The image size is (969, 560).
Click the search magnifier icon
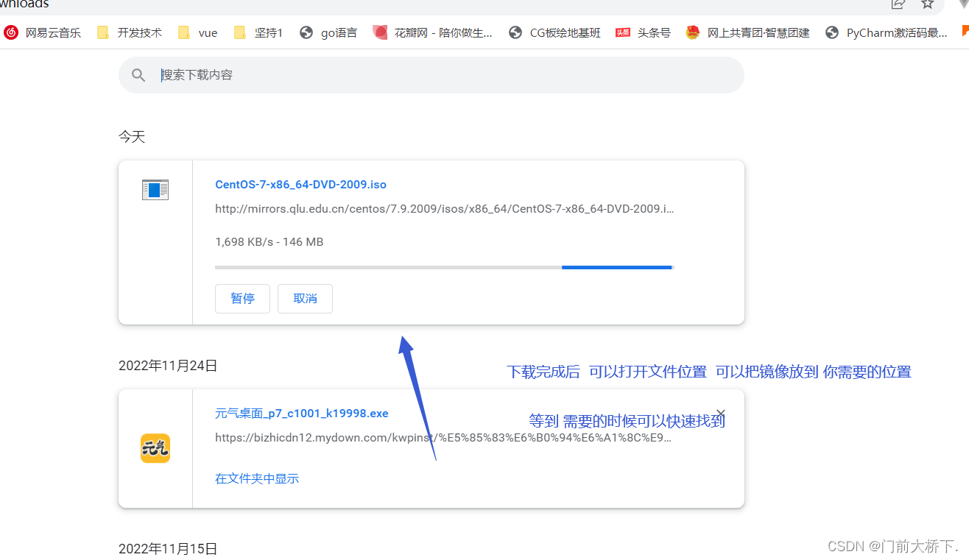click(138, 75)
